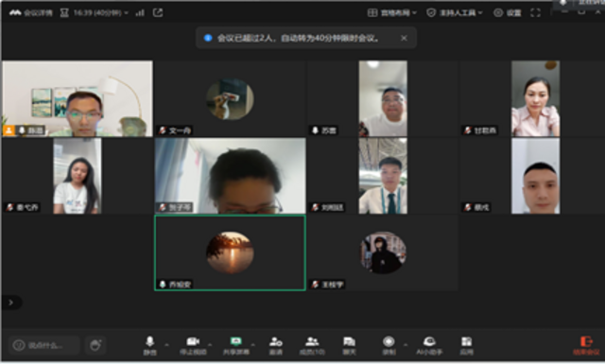Select the highlighted tile with sunset avatar
The image size is (605, 364).
(231, 252)
